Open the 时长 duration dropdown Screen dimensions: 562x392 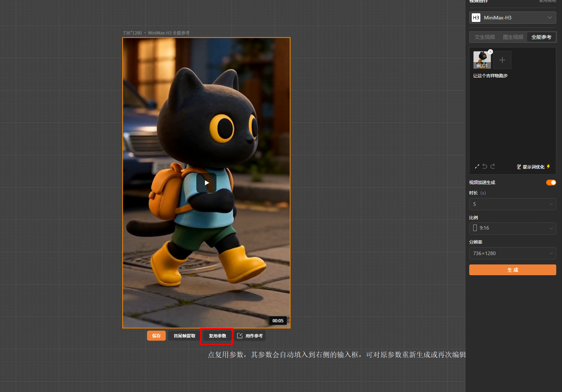pyautogui.click(x=513, y=204)
